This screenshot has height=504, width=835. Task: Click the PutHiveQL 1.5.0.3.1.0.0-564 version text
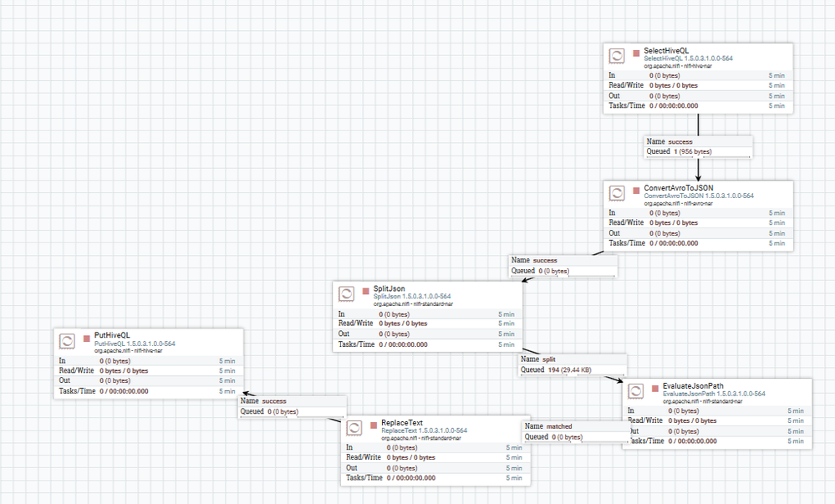135,344
